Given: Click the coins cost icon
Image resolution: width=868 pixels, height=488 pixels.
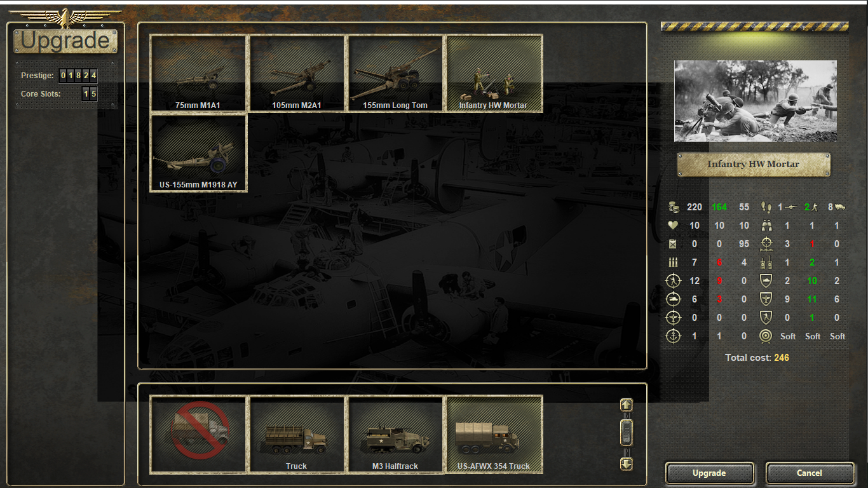Looking at the screenshot, I should [x=673, y=207].
